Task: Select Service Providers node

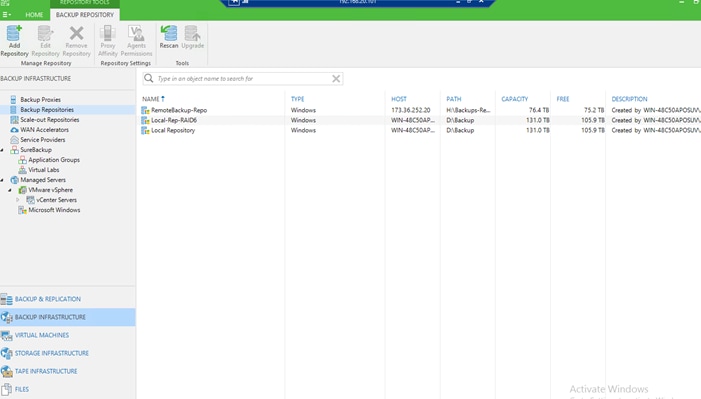Action: point(42,140)
